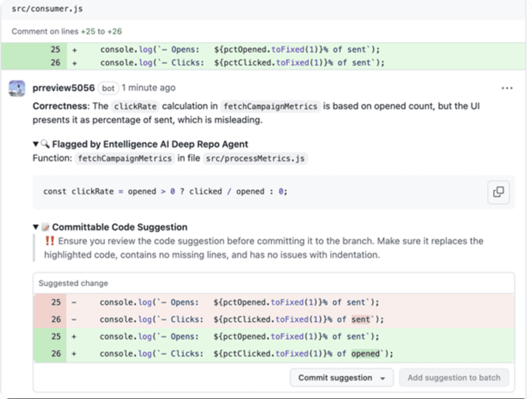The width and height of the screenshot is (532, 399).
Task: Click the bot label badge
Action: pyautogui.click(x=108, y=88)
